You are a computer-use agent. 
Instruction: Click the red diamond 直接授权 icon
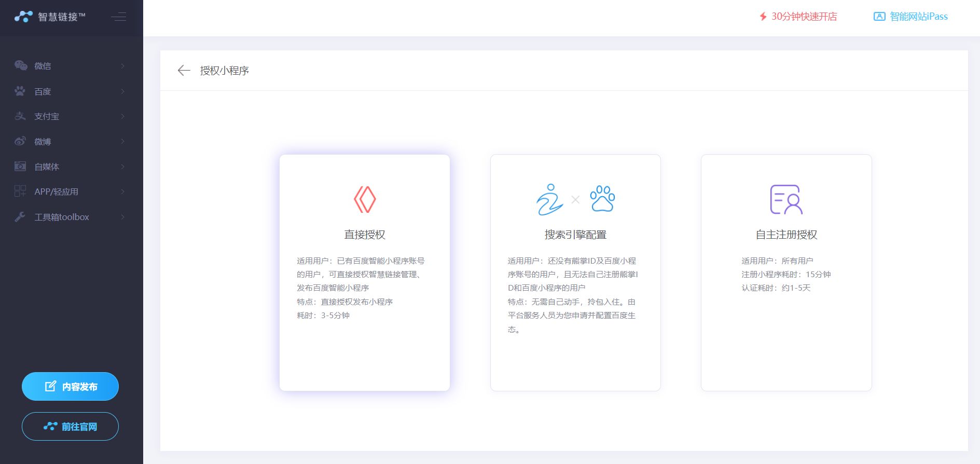pos(365,199)
